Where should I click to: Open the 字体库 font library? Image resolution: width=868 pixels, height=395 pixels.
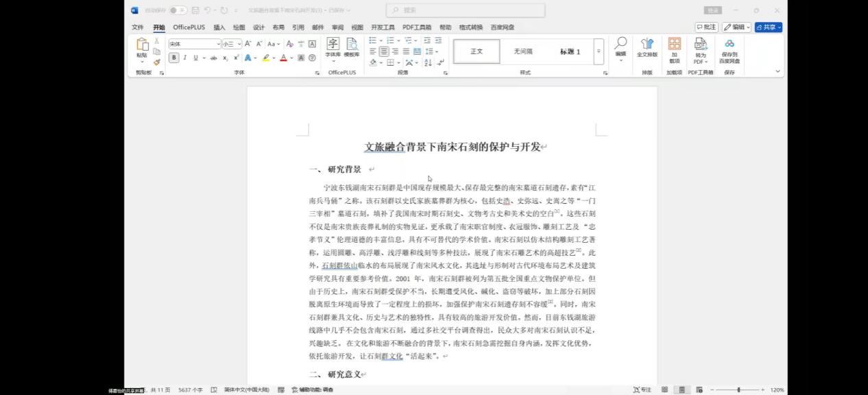[x=333, y=47]
